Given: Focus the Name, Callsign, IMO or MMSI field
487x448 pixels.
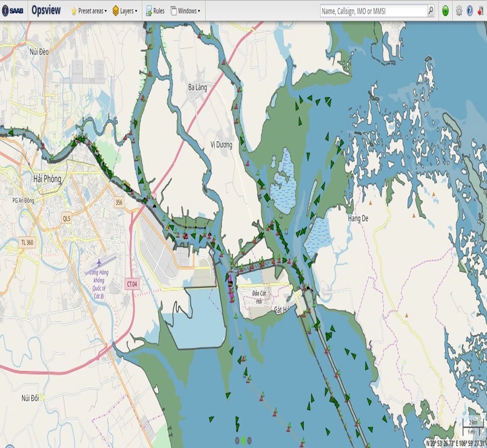Looking at the screenshot, I should point(373,11).
